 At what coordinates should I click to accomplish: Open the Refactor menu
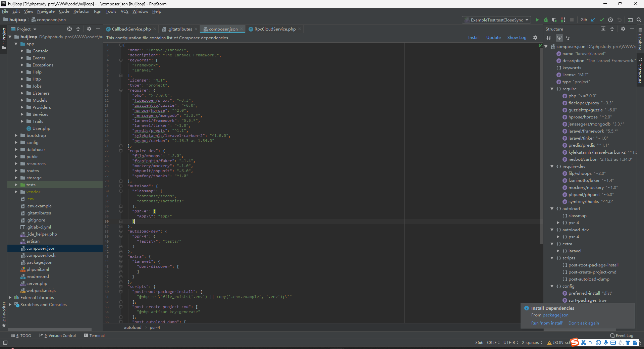[x=82, y=11]
